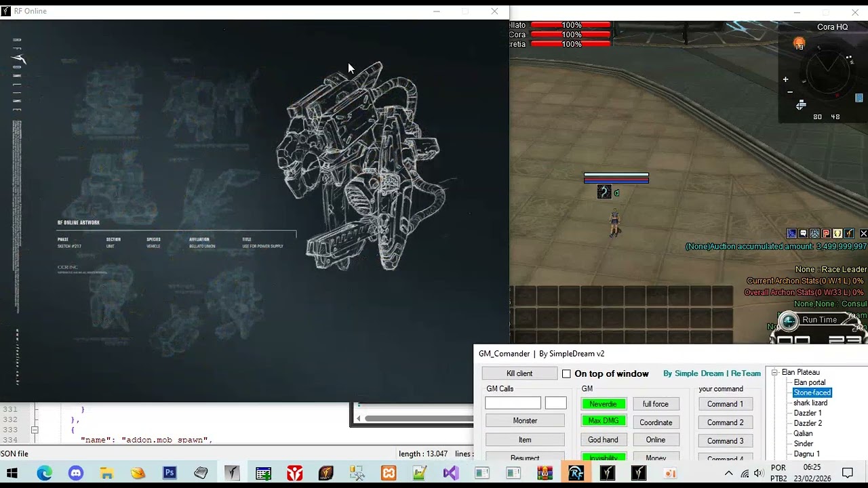This screenshot has height=488, width=868.
Task: Click the white cross move icon under minimap
Action: coord(801,104)
